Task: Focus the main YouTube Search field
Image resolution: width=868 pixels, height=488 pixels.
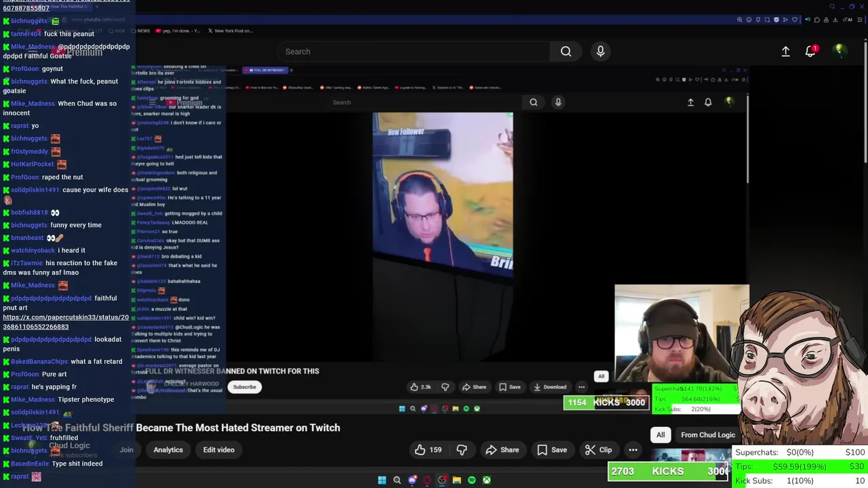Action: click(x=413, y=52)
